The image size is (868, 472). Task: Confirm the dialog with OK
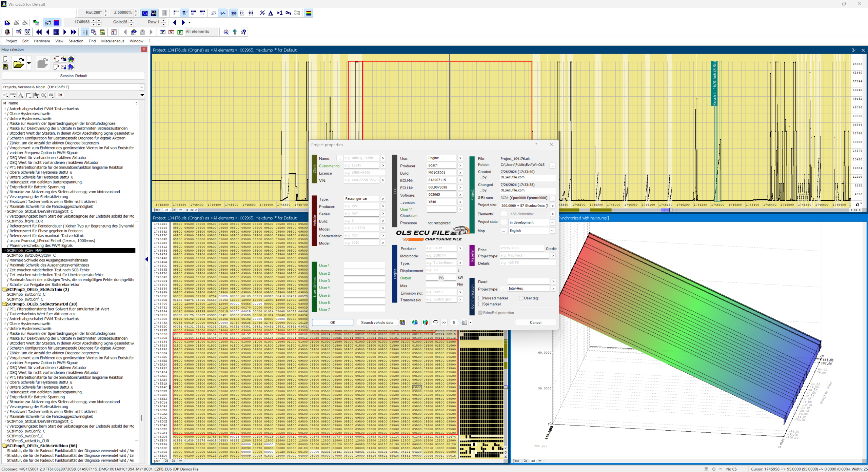[333, 322]
